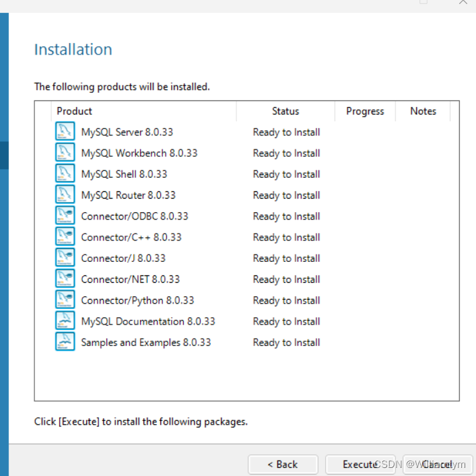476x476 pixels.
Task: Click the Connector/J 8.0.33 icon
Action: 65,257
